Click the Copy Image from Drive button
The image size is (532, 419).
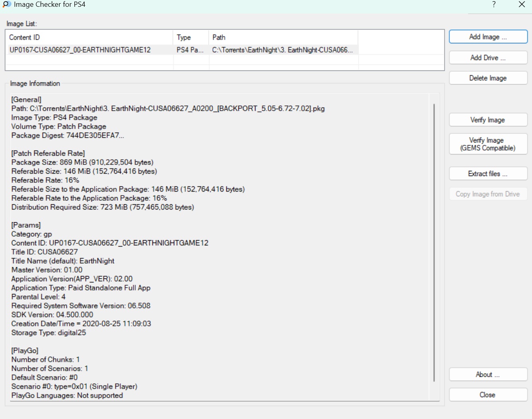488,194
